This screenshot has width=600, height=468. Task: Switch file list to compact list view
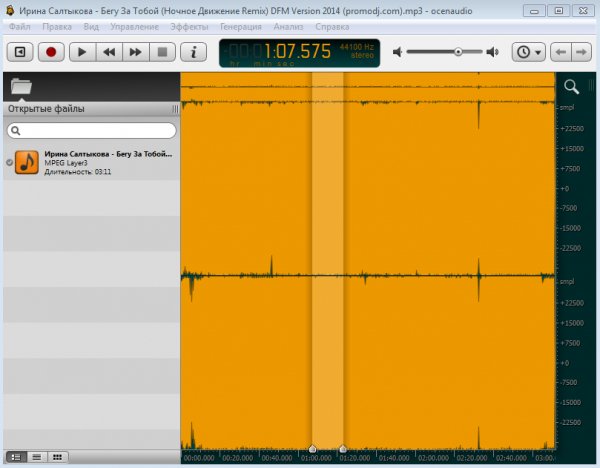coord(37,457)
